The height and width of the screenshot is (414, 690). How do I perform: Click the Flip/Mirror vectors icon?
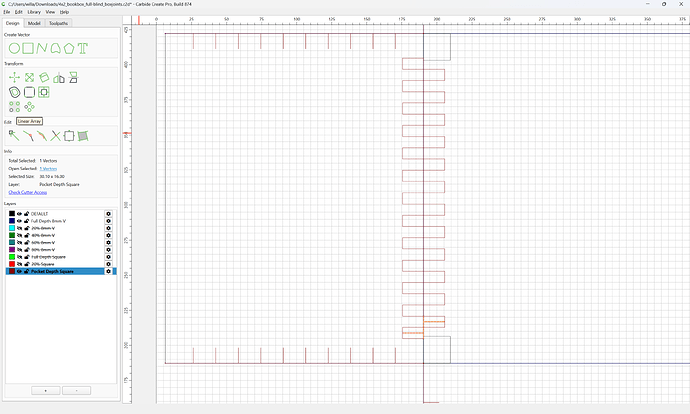(x=73, y=78)
